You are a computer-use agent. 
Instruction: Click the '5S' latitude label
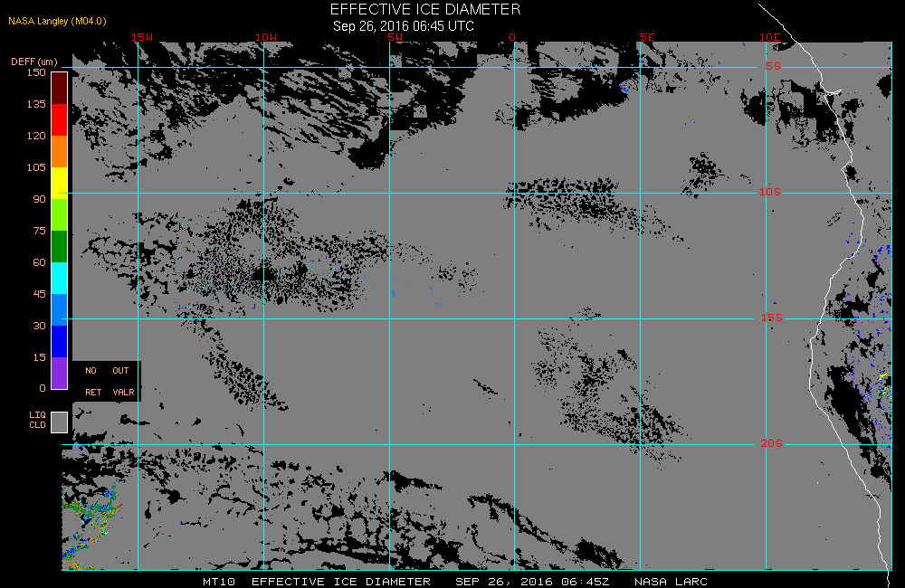click(773, 66)
